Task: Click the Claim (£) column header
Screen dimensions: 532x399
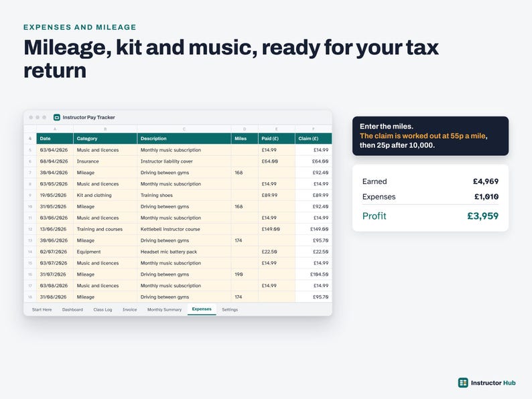Action: (314, 139)
